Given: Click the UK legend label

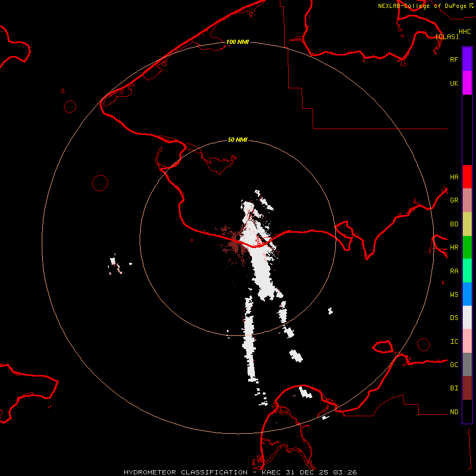Looking at the screenshot, I should coord(454,84).
